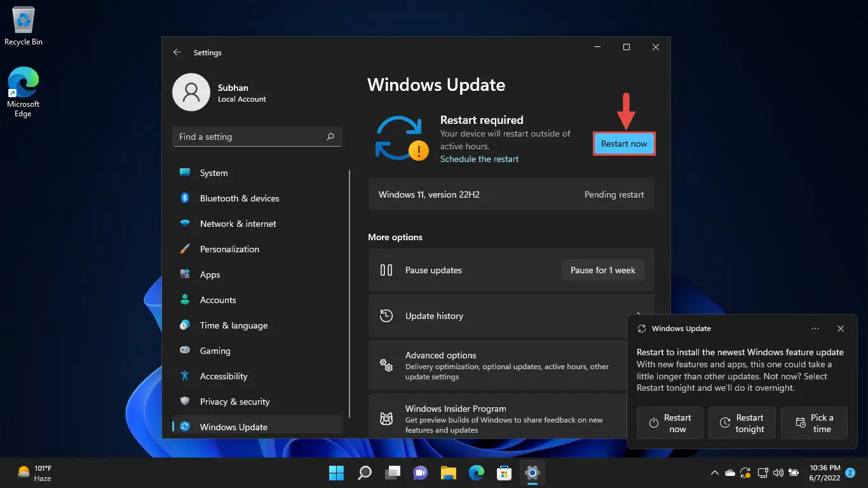Click the Settings sidebar scrollbar
The height and width of the screenshot is (488, 868).
point(349,294)
